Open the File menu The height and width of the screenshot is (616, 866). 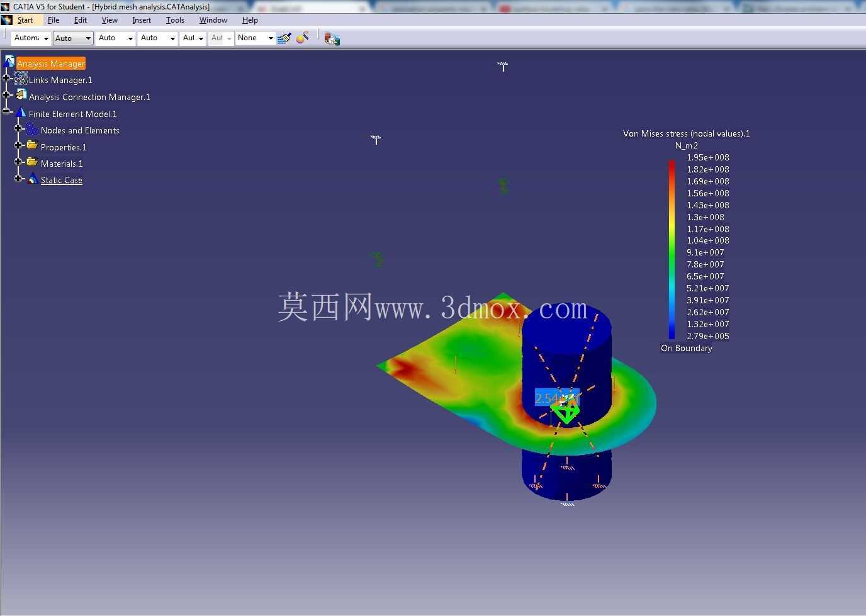[53, 20]
